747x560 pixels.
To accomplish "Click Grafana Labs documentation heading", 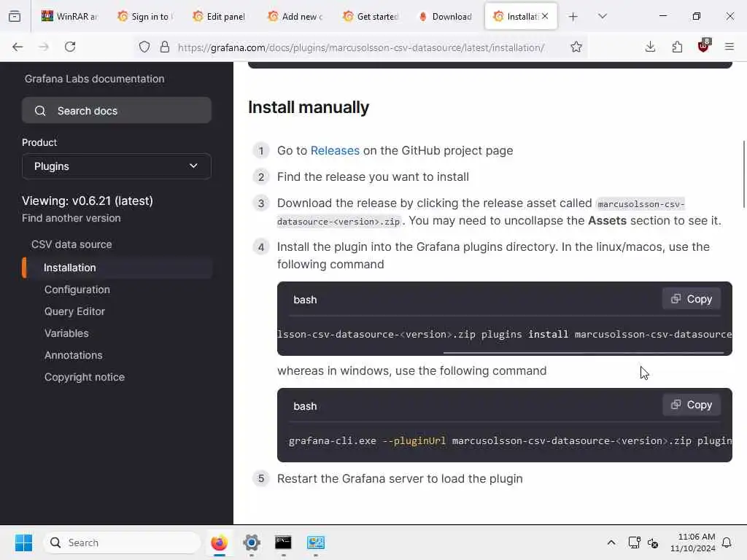I will click(x=94, y=79).
